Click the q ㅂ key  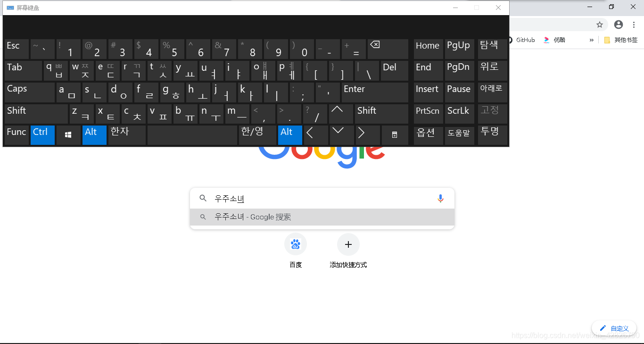(56, 71)
